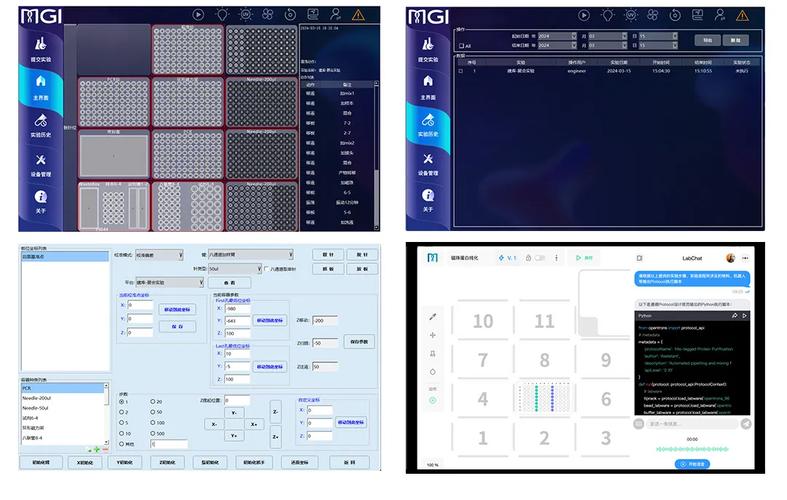The height and width of the screenshot is (500, 787).
Task: Select the step size 10 radio button
Action: click(x=122, y=434)
